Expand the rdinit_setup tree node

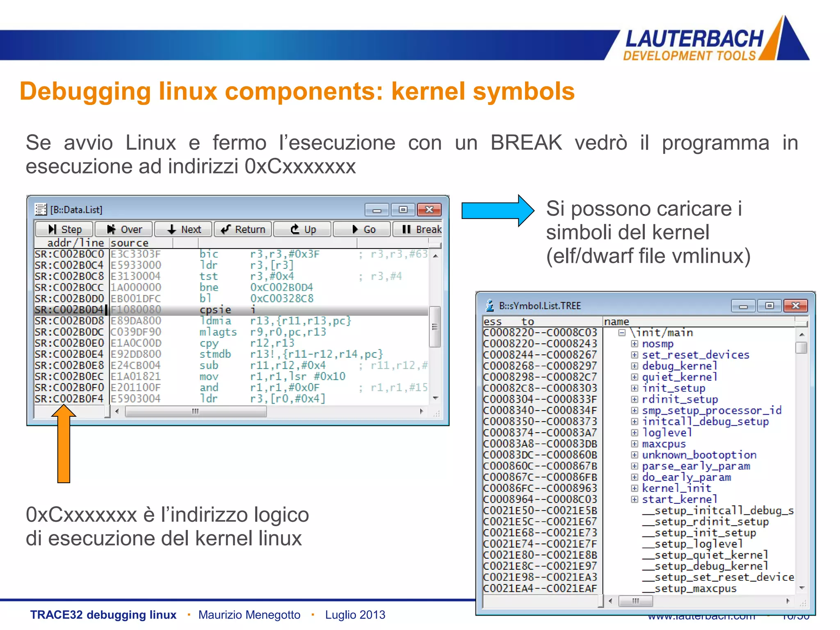(x=635, y=399)
